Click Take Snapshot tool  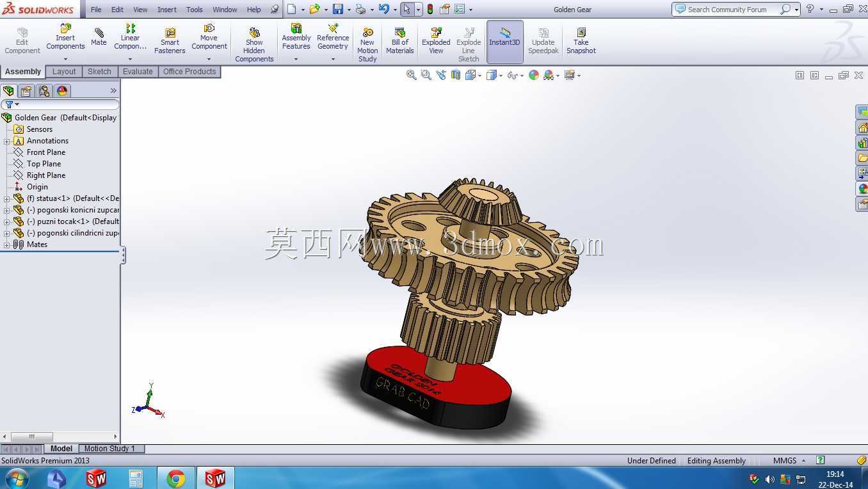click(581, 41)
